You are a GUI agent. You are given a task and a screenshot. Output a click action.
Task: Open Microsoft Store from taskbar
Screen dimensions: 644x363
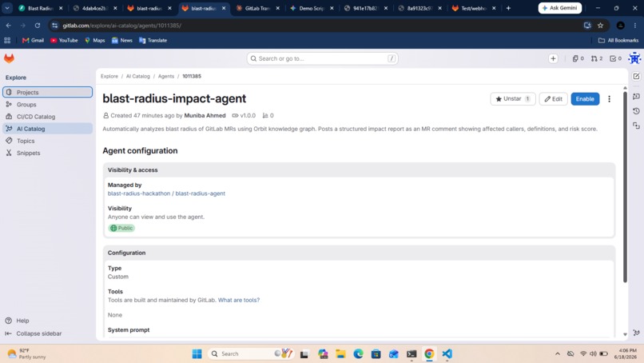point(376,353)
